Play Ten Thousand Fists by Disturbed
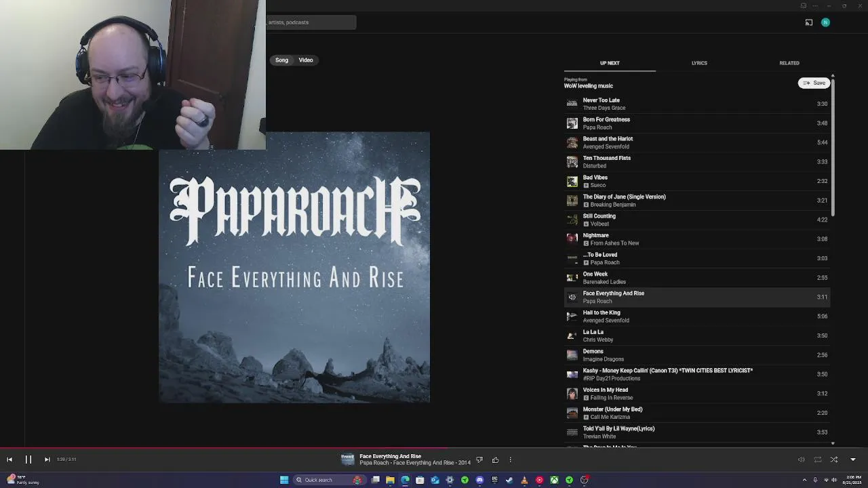868x488 pixels. tap(697, 162)
